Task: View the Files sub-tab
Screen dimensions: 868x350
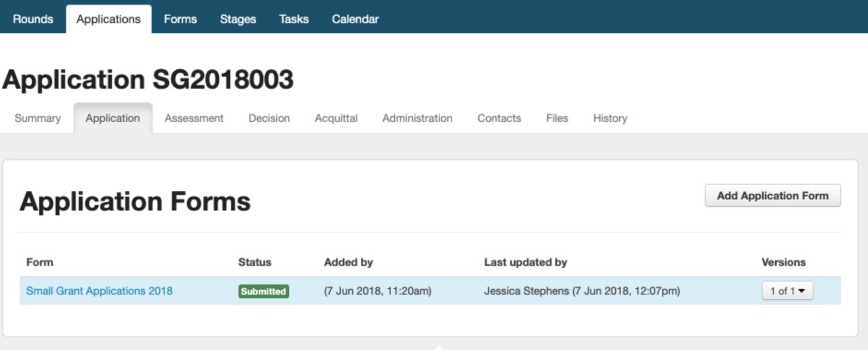Action: 557,118
